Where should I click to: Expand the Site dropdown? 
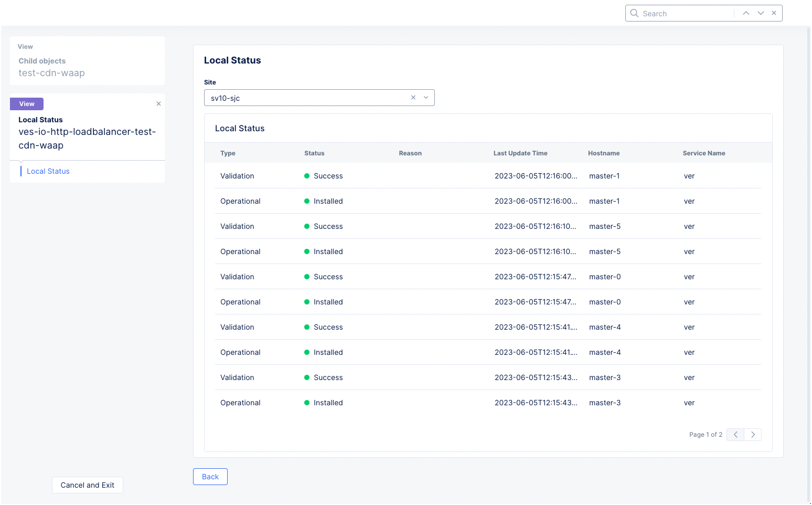click(426, 98)
